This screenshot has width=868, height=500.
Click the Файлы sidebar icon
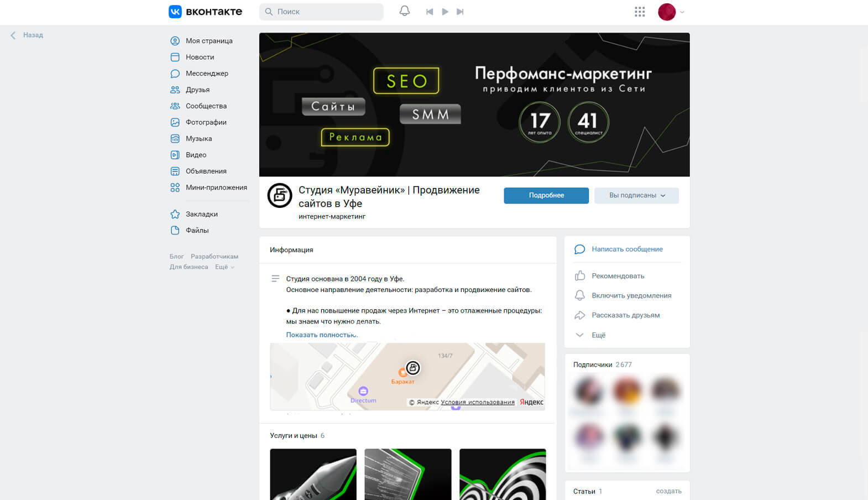175,231
